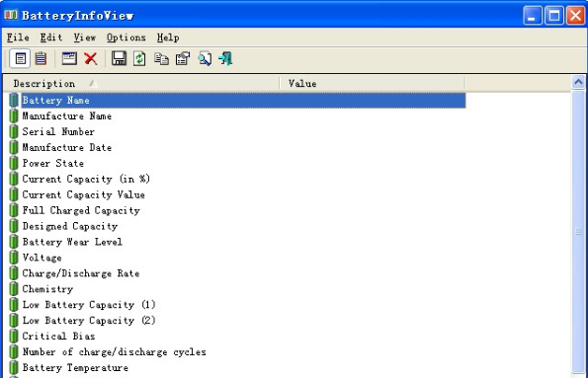Open the View menu

pyautogui.click(x=85, y=38)
